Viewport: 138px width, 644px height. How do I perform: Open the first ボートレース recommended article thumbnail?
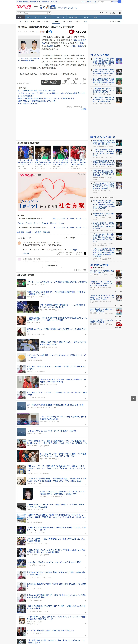26,152
